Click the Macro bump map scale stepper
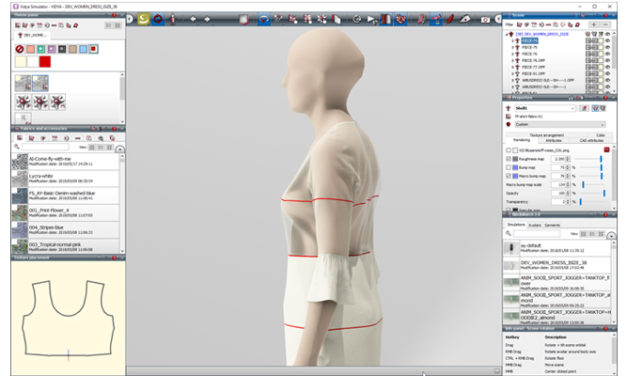 tap(568, 185)
